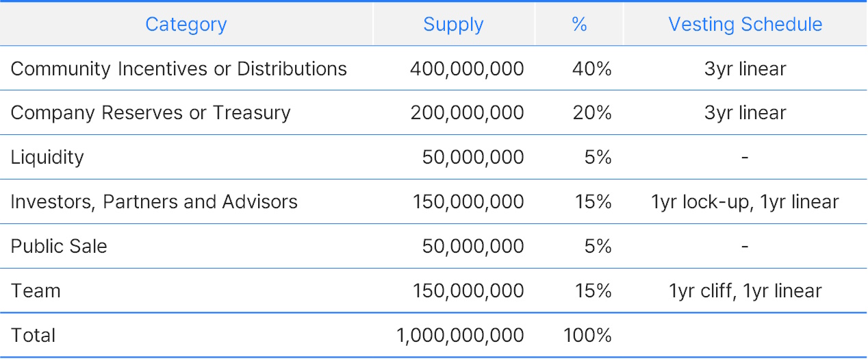Select the Company Reserves or Treasury cell
The image size is (868, 359).
[151, 113]
